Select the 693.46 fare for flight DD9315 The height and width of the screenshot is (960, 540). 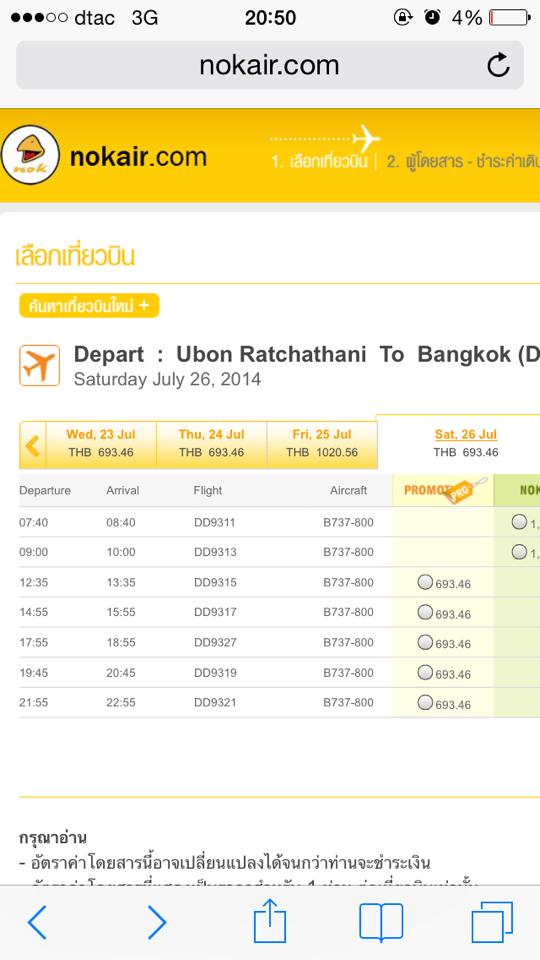tap(425, 582)
